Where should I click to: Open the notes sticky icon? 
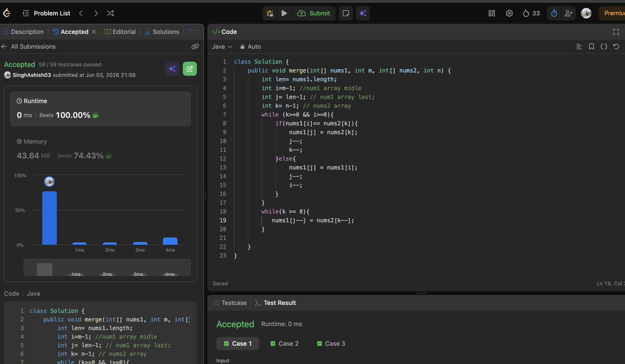point(345,13)
